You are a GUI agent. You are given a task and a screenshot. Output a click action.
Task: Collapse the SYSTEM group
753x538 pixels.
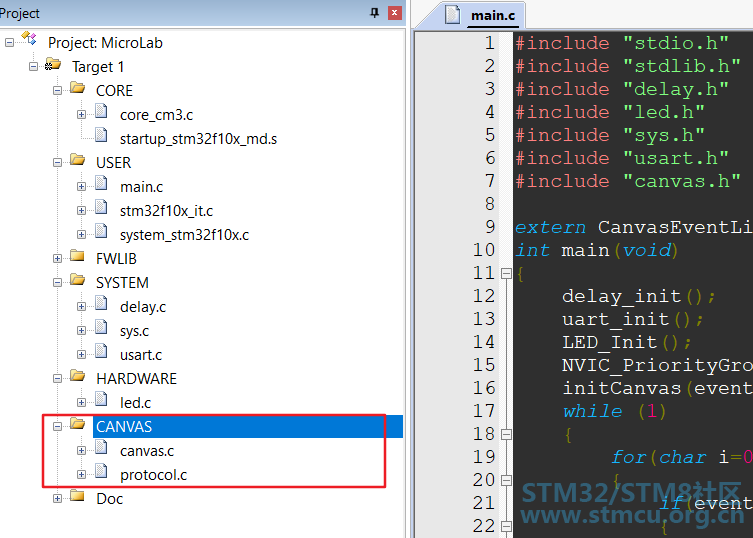pyautogui.click(x=57, y=282)
